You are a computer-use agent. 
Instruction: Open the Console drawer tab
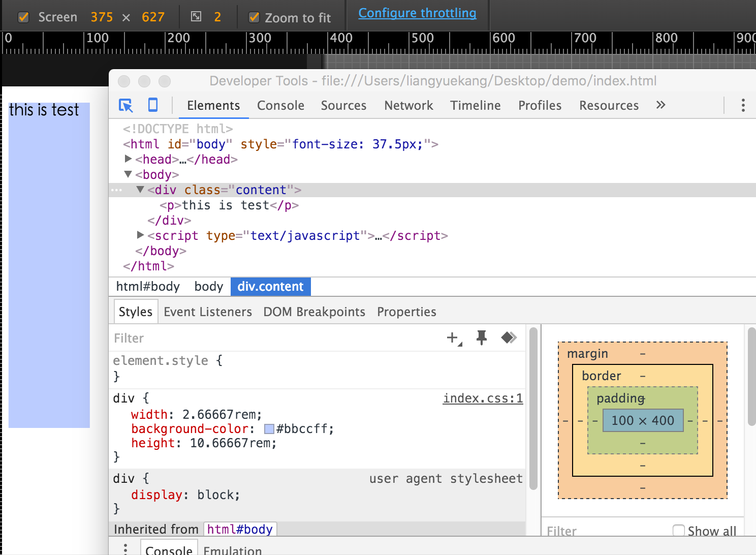[169, 548]
